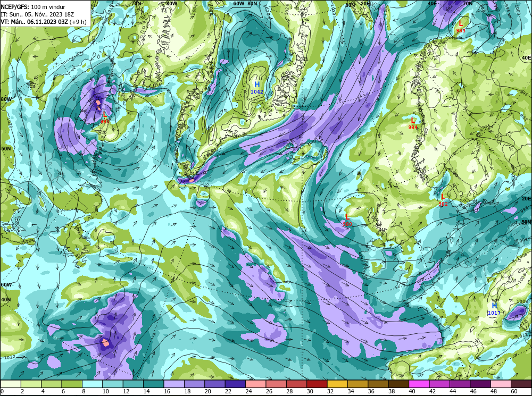Image resolution: width=532 pixels, height=396 pixels.
Task: Click the 40–42 bright magenta legend swatch
Action: coord(419,384)
